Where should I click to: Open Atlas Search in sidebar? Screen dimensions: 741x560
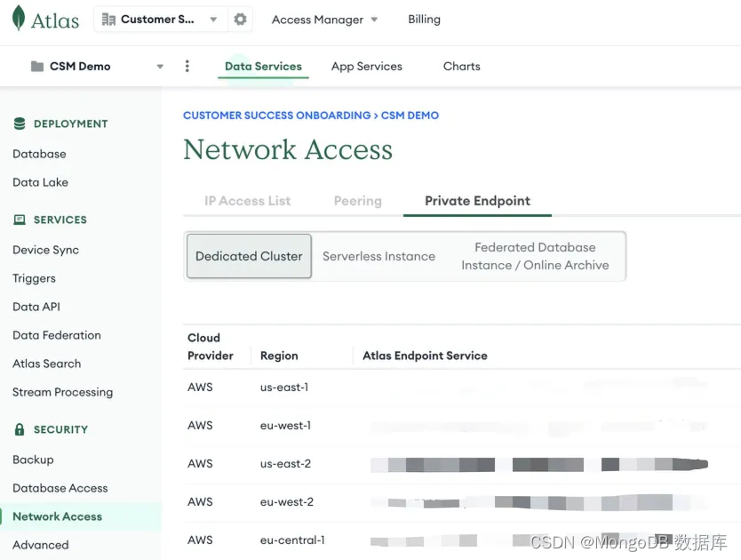(47, 364)
